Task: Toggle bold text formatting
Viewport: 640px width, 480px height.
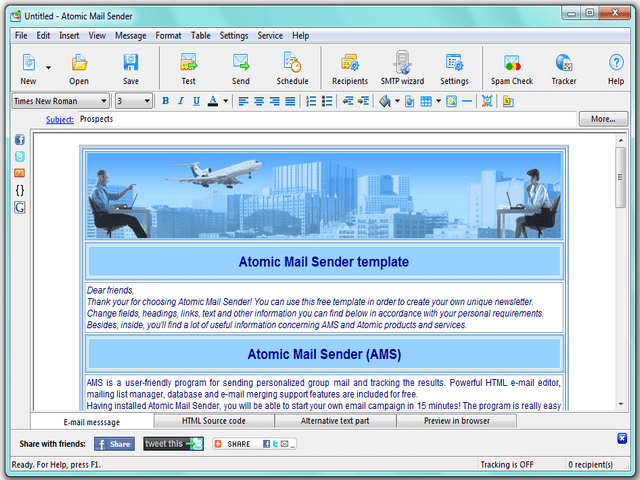Action: [x=166, y=101]
